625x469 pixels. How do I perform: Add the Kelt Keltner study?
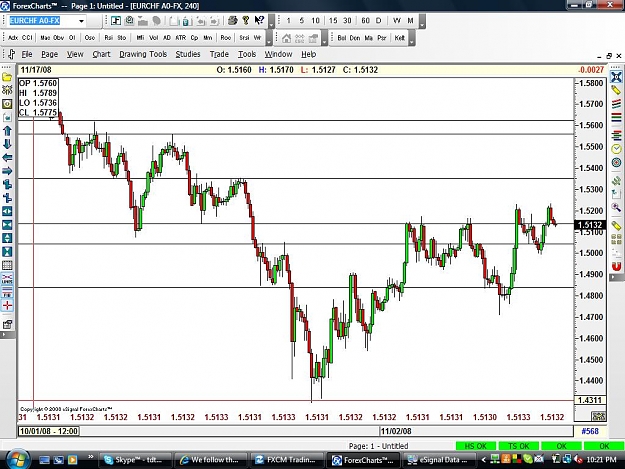point(399,38)
